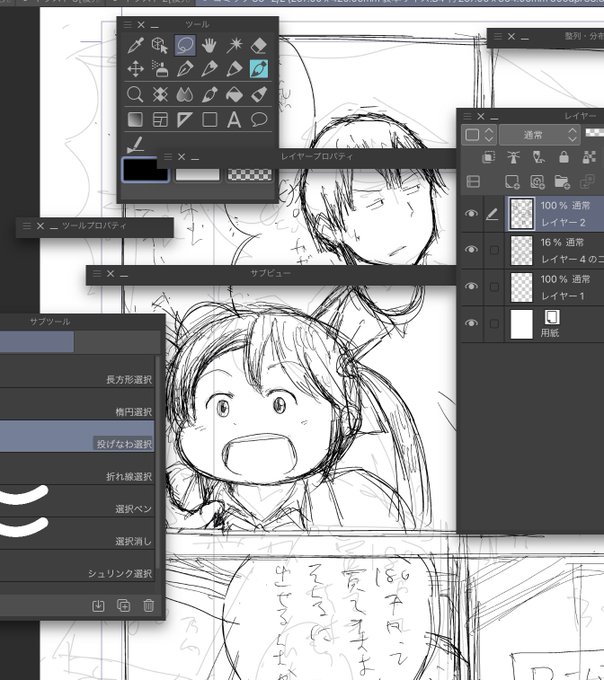
Task: Import sub tool material in Sub Tool panel
Action: pyautogui.click(x=98, y=606)
